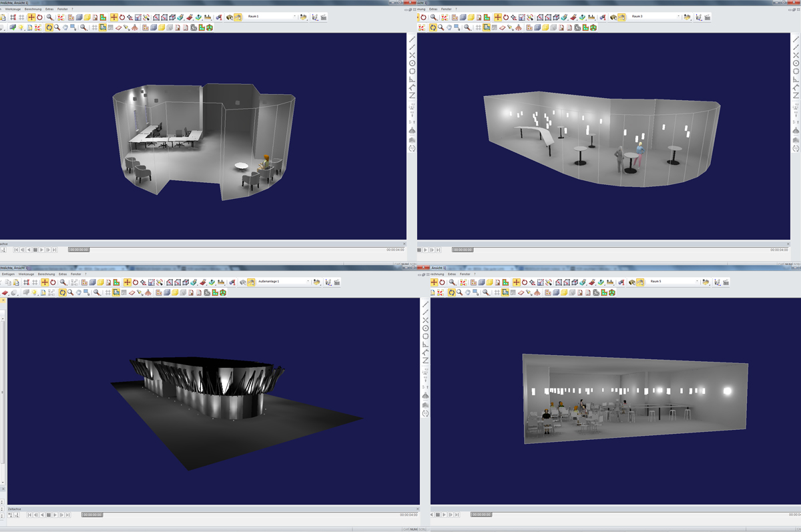The image size is (801, 532).
Task: Click the red rotate icon in bottom-right toolbar
Action: [x=442, y=282]
